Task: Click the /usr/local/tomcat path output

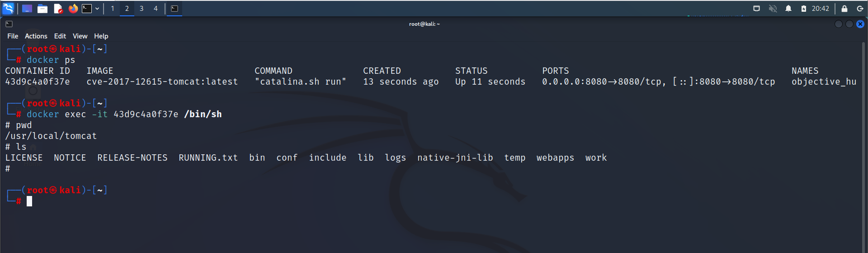Action: click(51, 136)
